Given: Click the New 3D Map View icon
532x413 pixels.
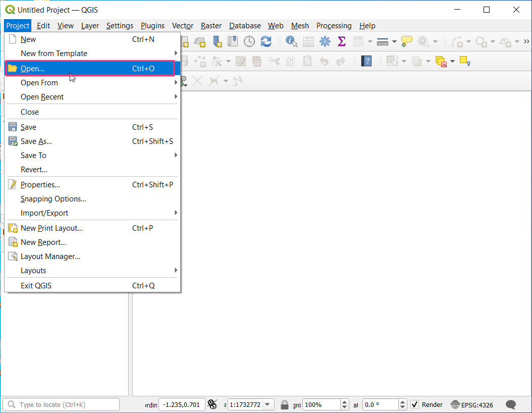Looking at the screenshot, I should (x=200, y=42).
